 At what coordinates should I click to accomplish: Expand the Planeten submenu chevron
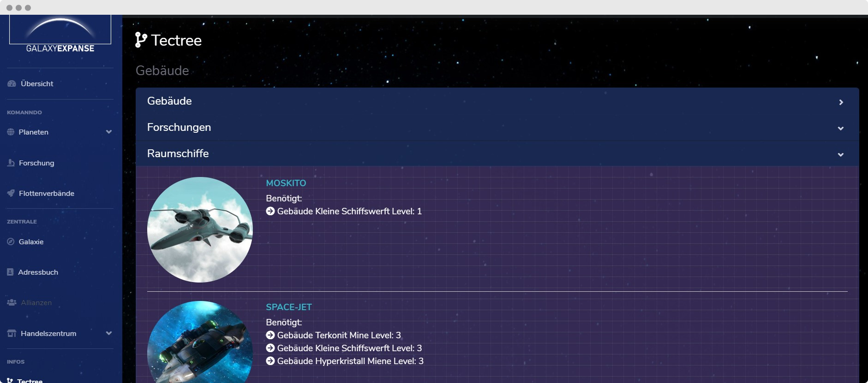[109, 132]
